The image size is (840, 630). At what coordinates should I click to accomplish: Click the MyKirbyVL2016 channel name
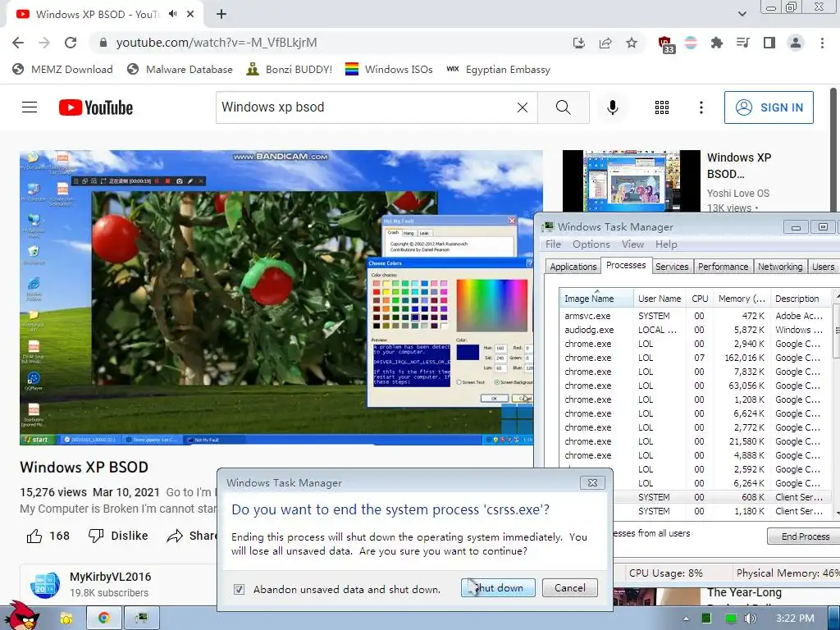coord(111,577)
